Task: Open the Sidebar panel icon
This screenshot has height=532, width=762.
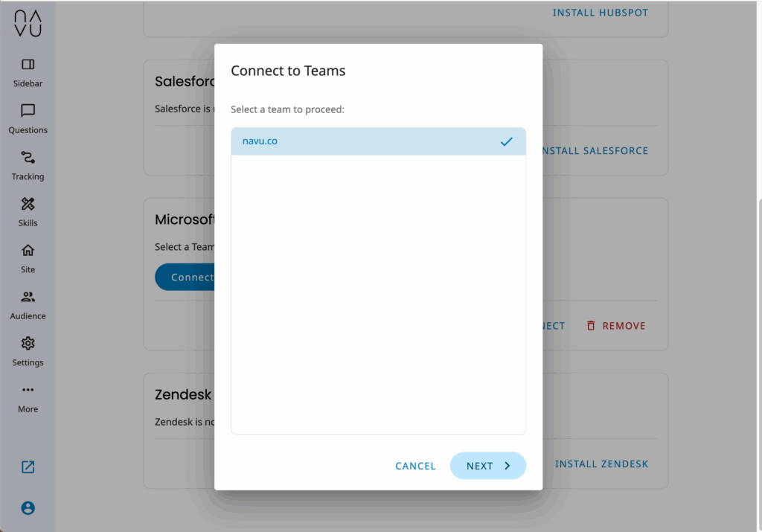Action: pyautogui.click(x=28, y=65)
